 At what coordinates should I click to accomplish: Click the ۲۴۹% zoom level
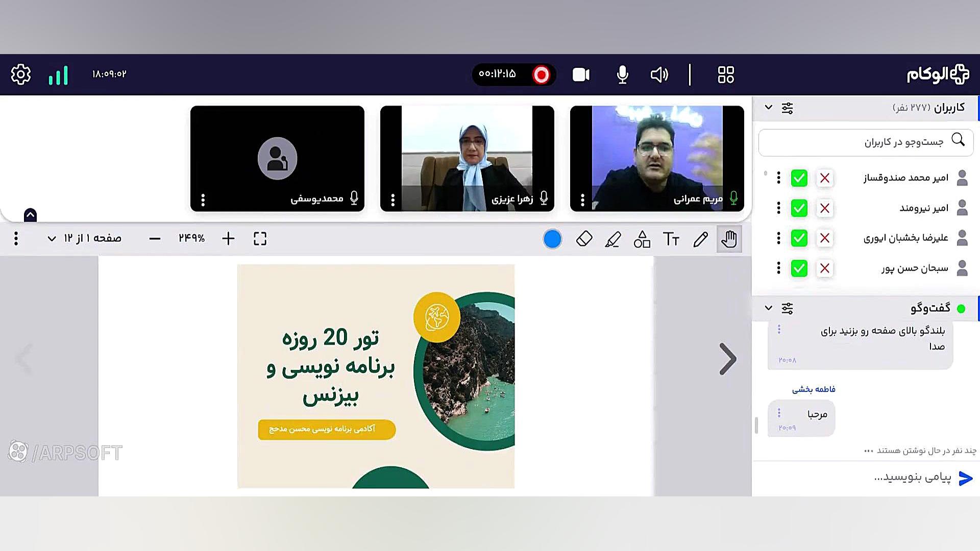click(x=191, y=238)
